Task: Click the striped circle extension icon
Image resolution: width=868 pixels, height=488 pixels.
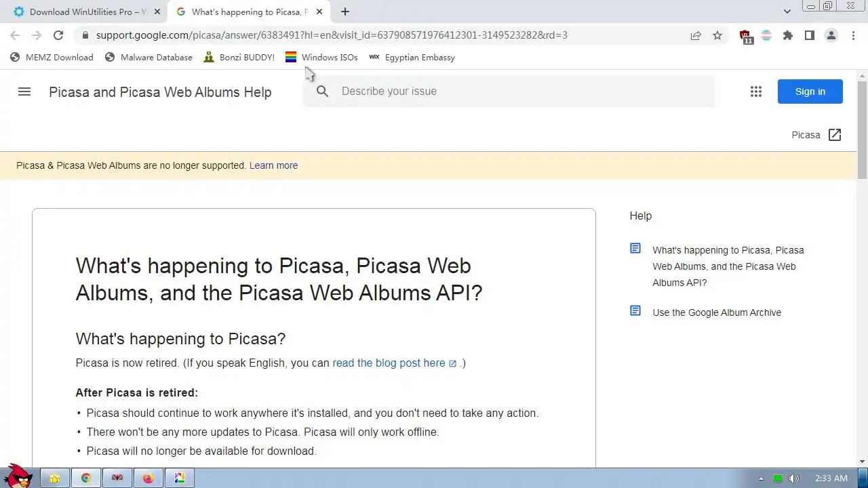Action: [x=766, y=35]
